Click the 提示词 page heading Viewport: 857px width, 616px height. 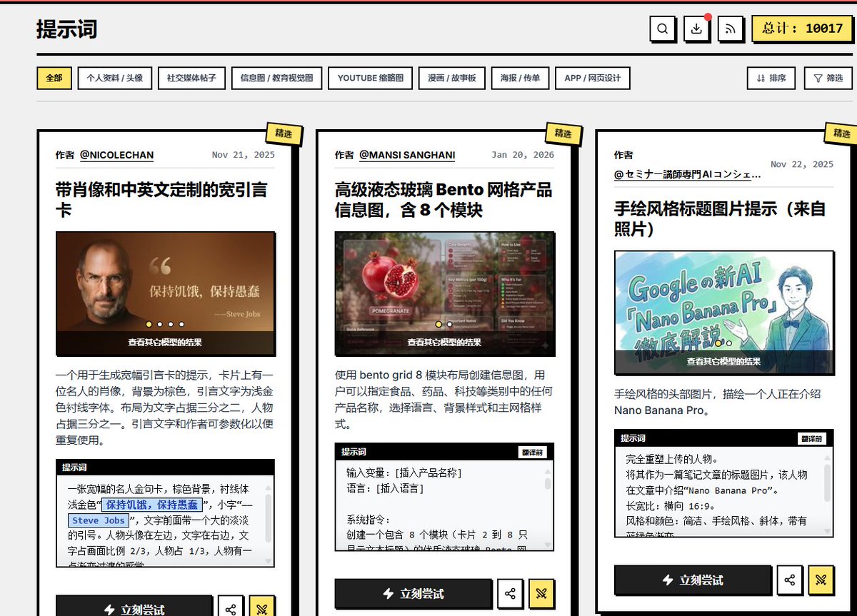pos(66,29)
